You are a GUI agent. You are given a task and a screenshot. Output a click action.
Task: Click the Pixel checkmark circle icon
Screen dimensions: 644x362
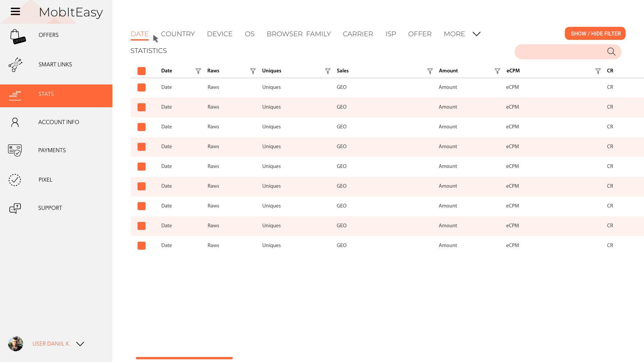tap(15, 180)
